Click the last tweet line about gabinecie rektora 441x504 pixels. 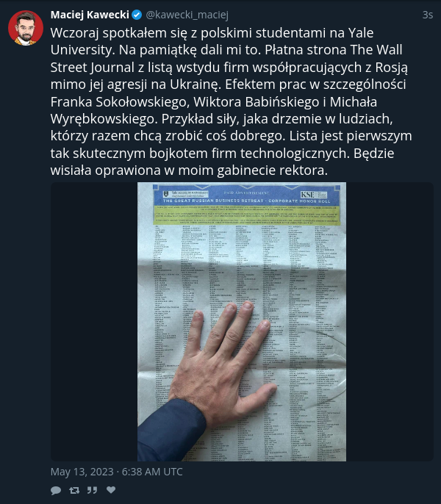[189, 170]
